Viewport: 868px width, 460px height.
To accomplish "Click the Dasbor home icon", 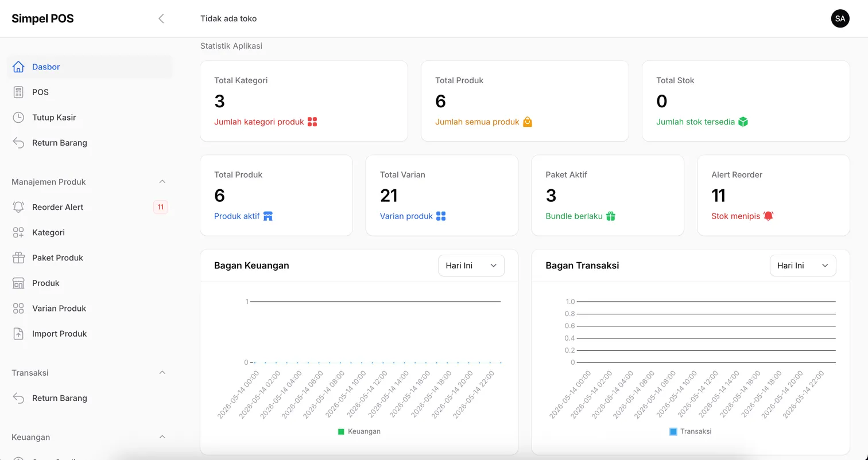I will click(x=18, y=67).
